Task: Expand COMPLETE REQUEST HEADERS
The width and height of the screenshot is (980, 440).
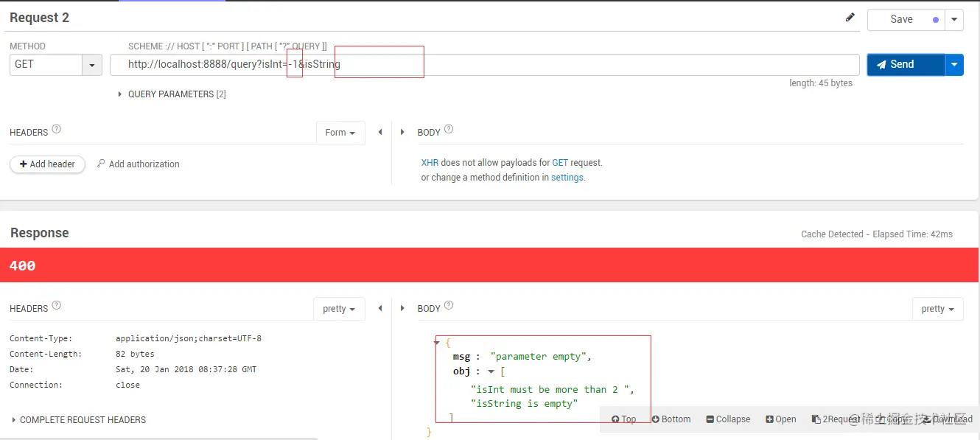Action: tap(78, 420)
